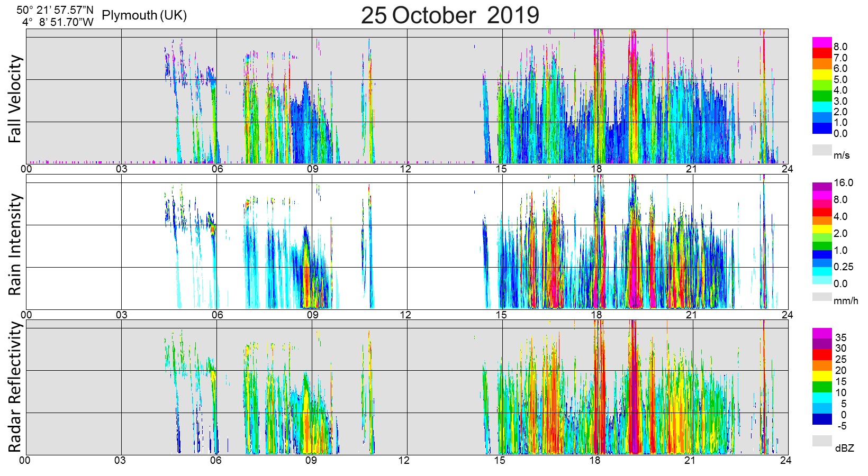Click the "4.0" value in Rain Intensity legend

tap(840, 216)
